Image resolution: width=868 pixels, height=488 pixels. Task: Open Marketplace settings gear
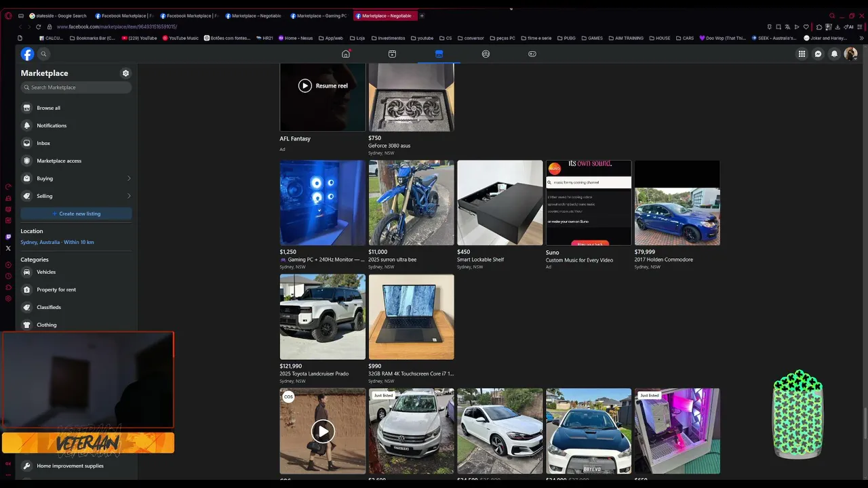coord(125,73)
